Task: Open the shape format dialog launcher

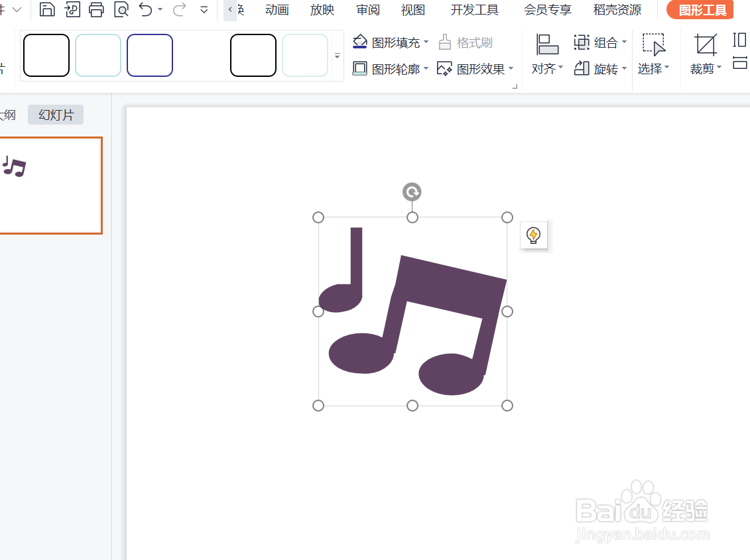Action: 515,87
